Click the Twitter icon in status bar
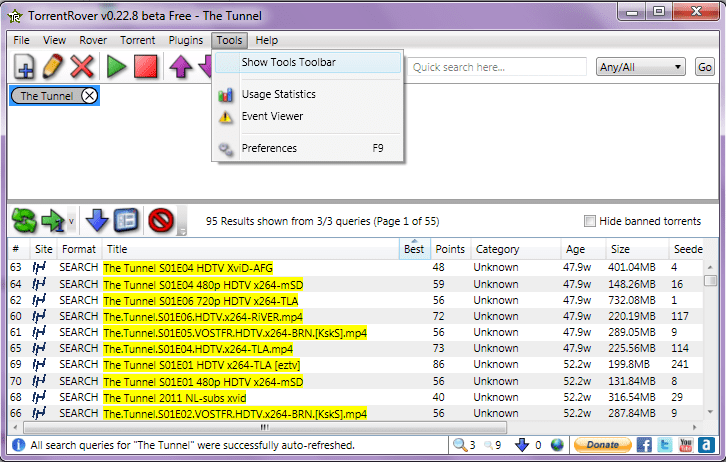This screenshot has width=726, height=462. point(665,445)
